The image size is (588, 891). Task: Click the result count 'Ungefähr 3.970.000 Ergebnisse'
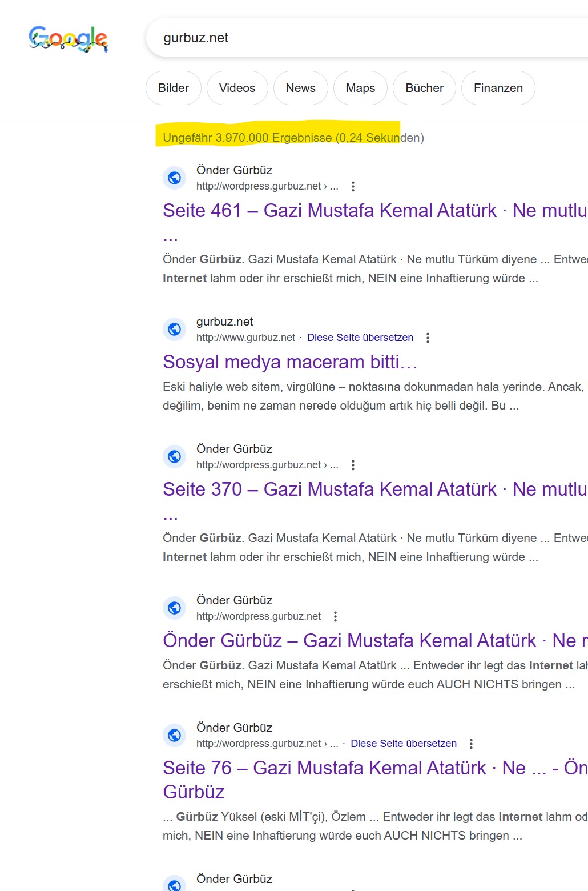[x=247, y=138]
